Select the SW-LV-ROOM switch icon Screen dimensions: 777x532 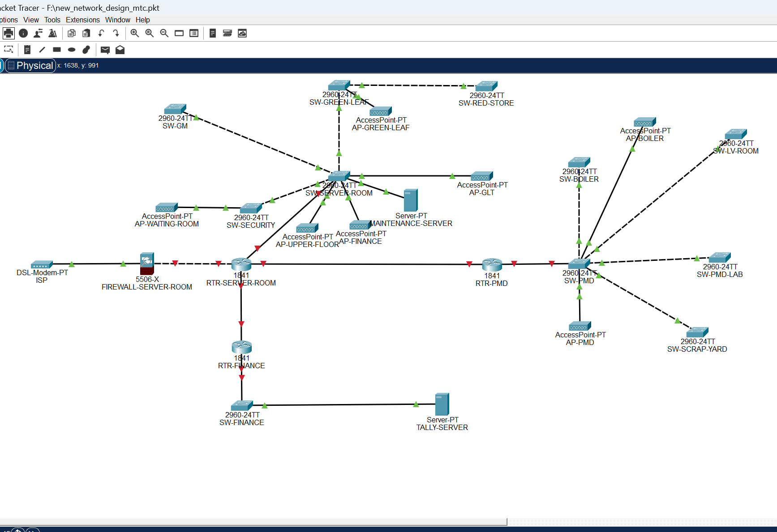736,134
